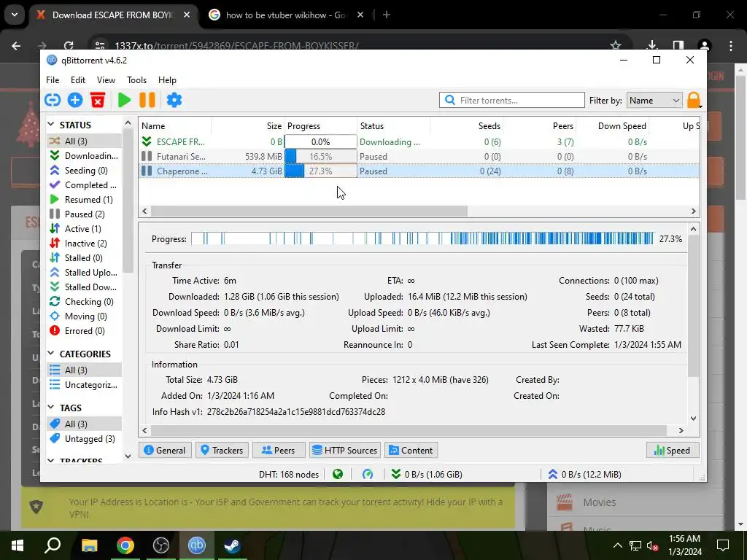Viewport: 747px width, 560px height.
Task: Switch to the Peers tab
Action: coord(279,451)
